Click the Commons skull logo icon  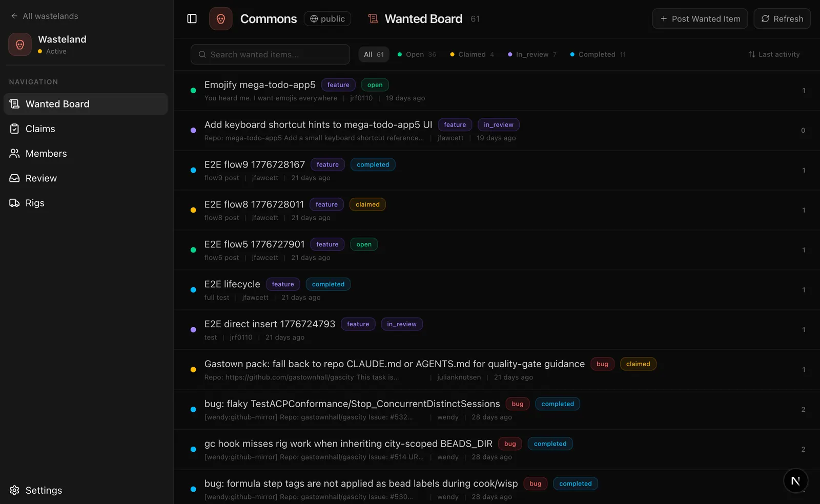221,19
